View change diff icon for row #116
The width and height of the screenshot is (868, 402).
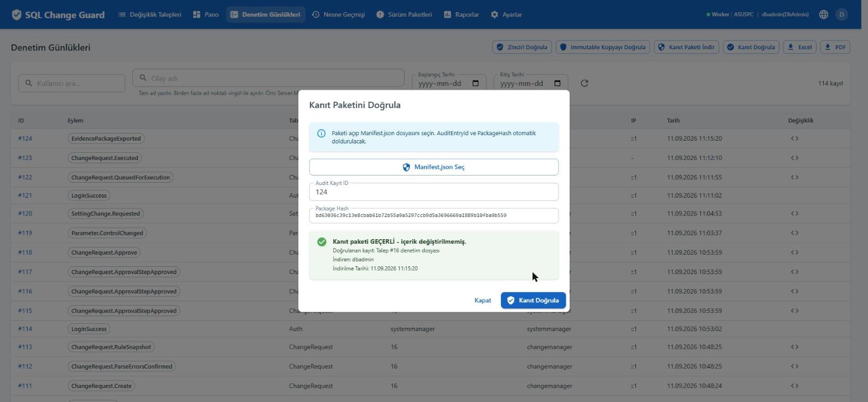point(794,291)
